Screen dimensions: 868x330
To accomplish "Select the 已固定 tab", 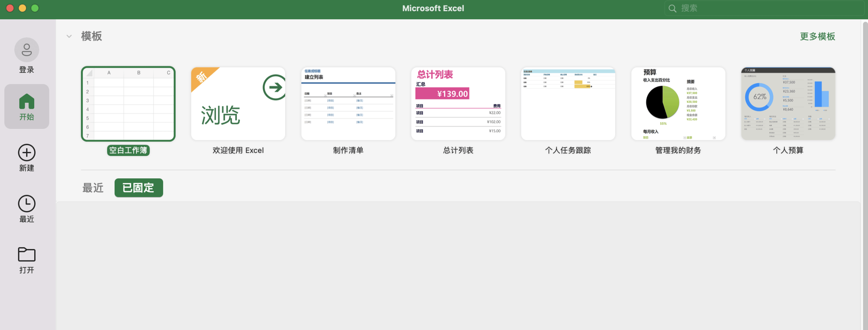I will [x=139, y=188].
